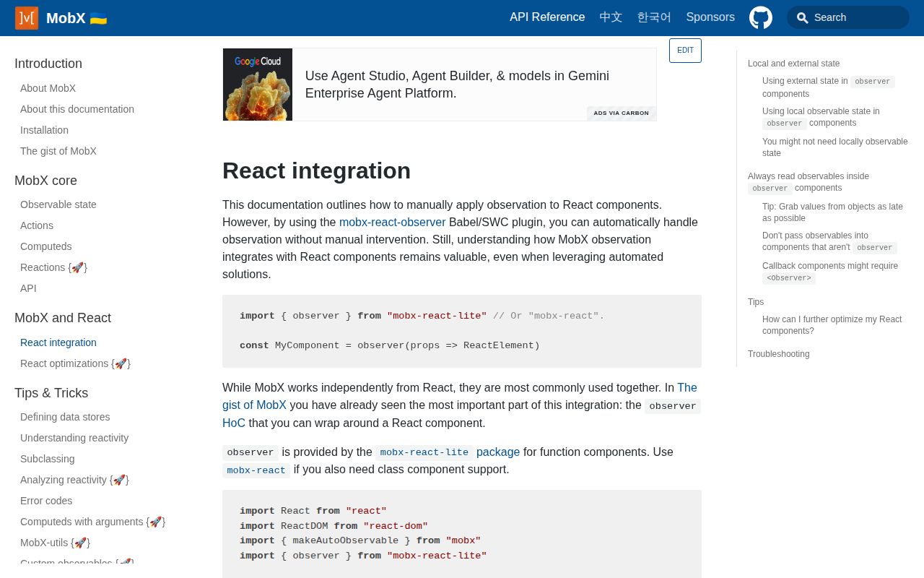The height and width of the screenshot is (578, 924).
Task: Jump to How can I further optimize
Action: point(832,325)
